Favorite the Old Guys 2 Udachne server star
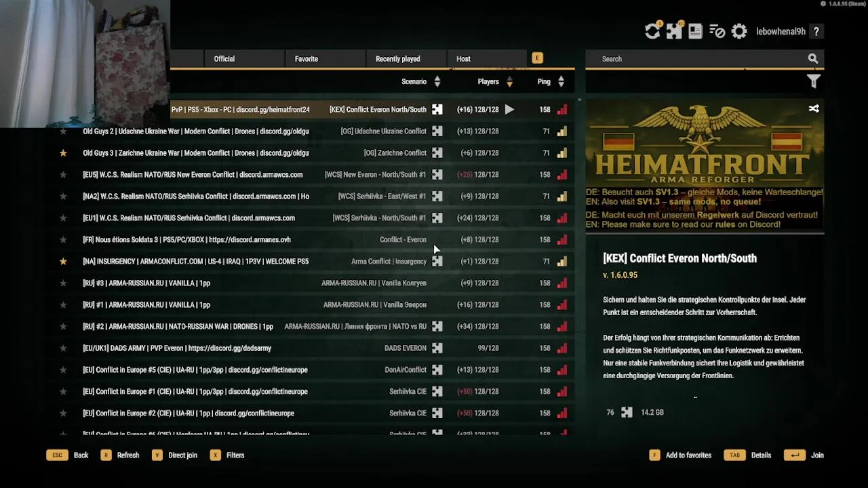The height and width of the screenshot is (488, 868). tap(63, 131)
